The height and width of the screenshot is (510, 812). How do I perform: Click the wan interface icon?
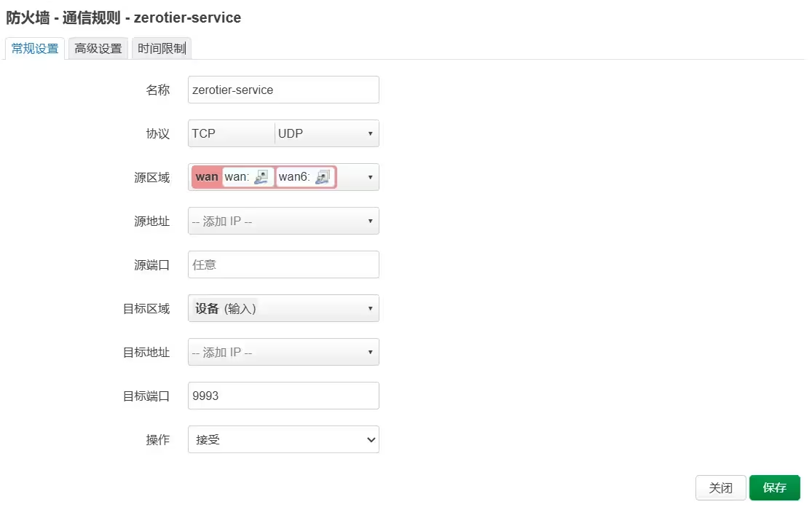[261, 177]
